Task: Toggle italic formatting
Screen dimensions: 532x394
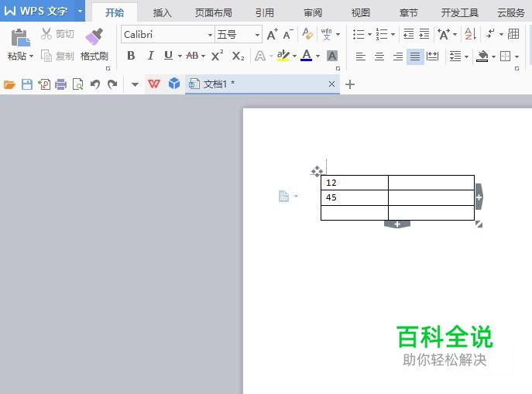Action: coord(150,56)
